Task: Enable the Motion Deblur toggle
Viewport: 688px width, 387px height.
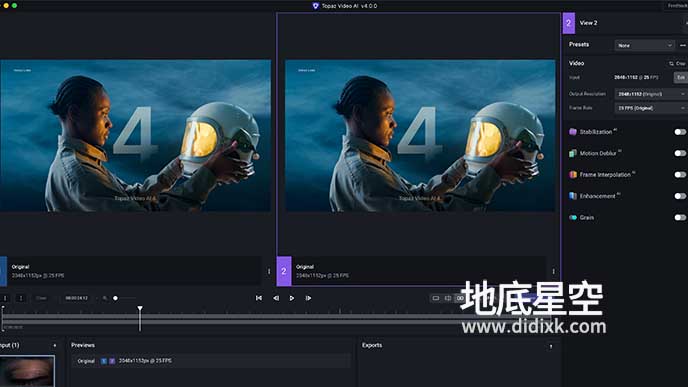Action: click(680, 153)
